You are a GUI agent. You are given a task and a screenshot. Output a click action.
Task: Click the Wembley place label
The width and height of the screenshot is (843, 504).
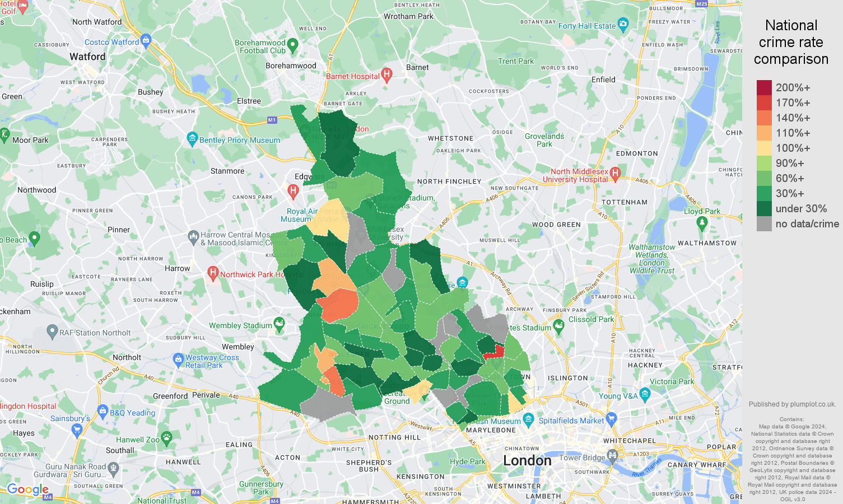coord(238,347)
